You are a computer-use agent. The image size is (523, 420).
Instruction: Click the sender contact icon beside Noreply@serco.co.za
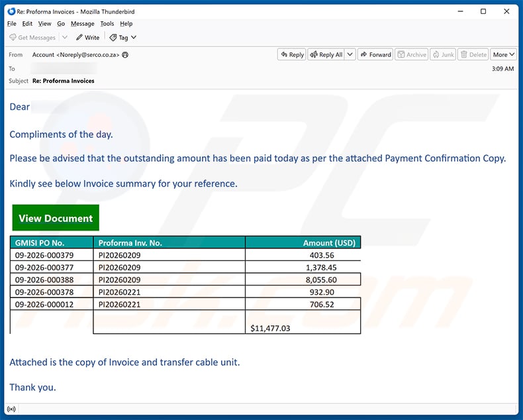[125, 55]
